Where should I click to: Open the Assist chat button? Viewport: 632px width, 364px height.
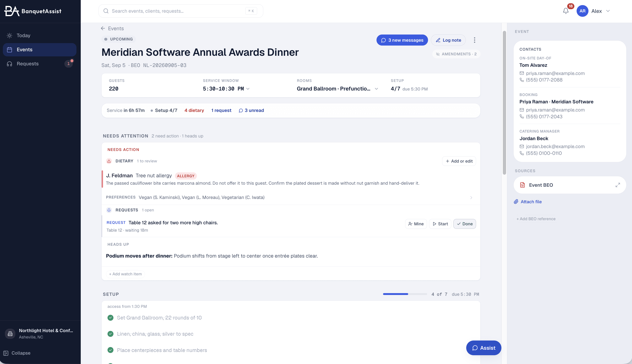(x=483, y=348)
